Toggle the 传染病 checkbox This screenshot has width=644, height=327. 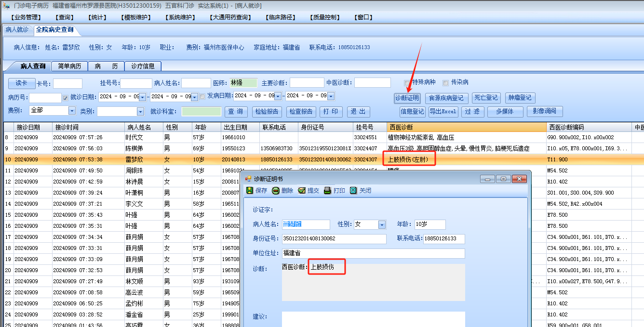click(x=445, y=83)
